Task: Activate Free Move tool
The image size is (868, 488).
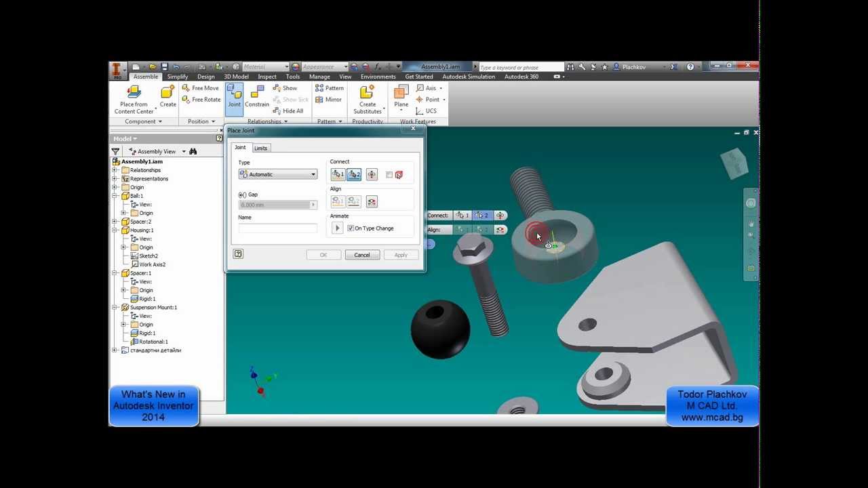Action: pyautogui.click(x=200, y=88)
